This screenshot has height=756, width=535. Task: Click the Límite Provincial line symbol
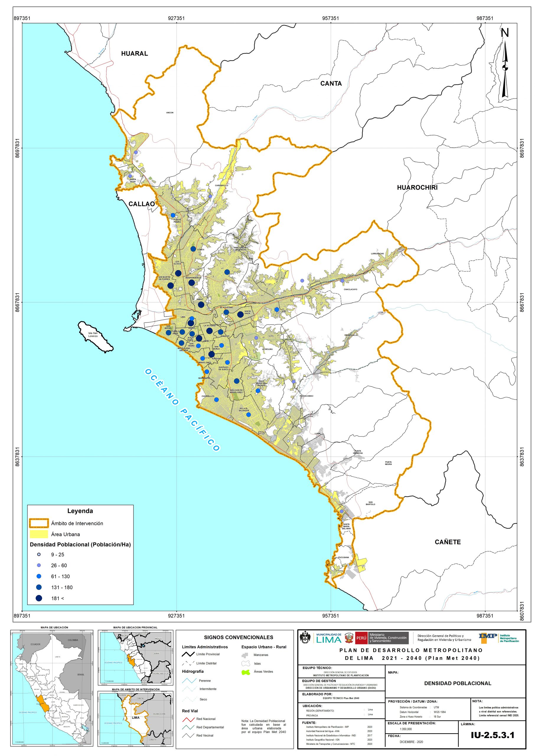[x=189, y=654]
